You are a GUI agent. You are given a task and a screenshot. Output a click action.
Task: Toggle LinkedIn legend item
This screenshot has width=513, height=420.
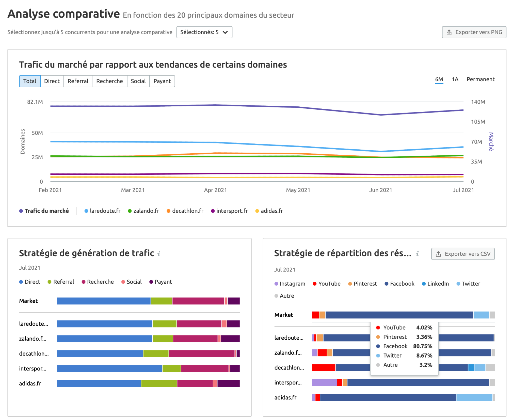435,283
